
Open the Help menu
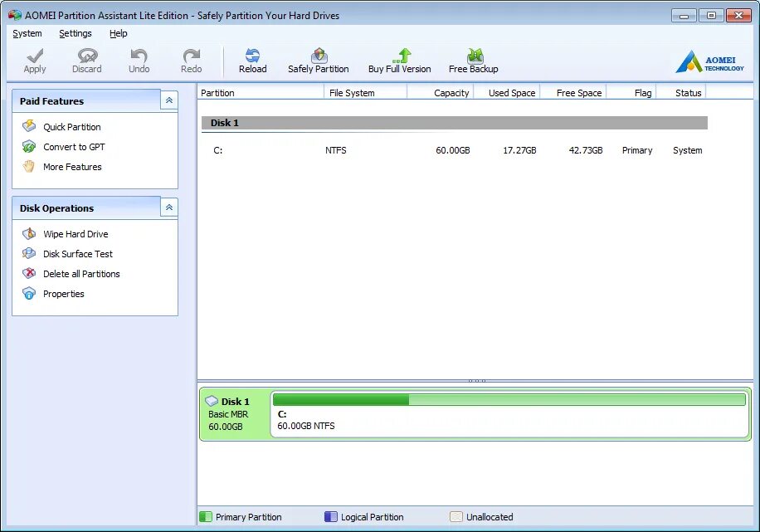point(119,33)
